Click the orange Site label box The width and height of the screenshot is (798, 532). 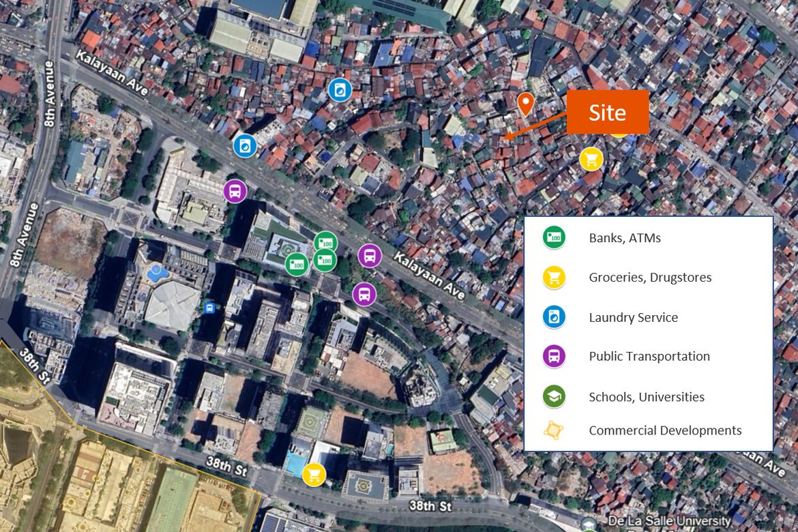tap(608, 112)
